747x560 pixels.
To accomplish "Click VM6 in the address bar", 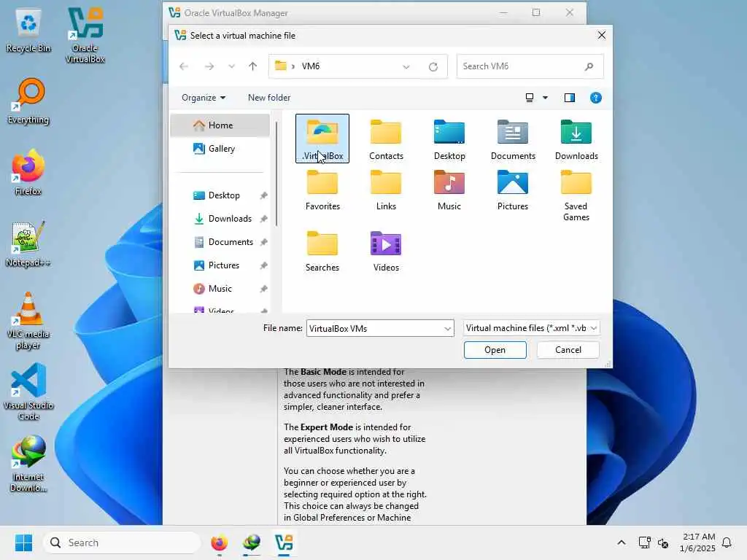I will 311,66.
